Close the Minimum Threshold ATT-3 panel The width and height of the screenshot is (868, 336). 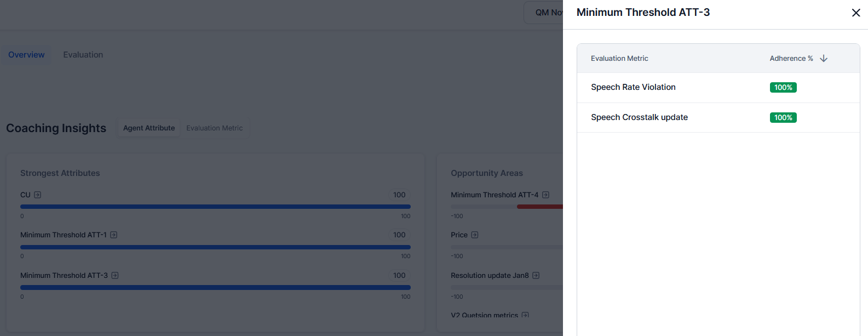click(x=856, y=13)
